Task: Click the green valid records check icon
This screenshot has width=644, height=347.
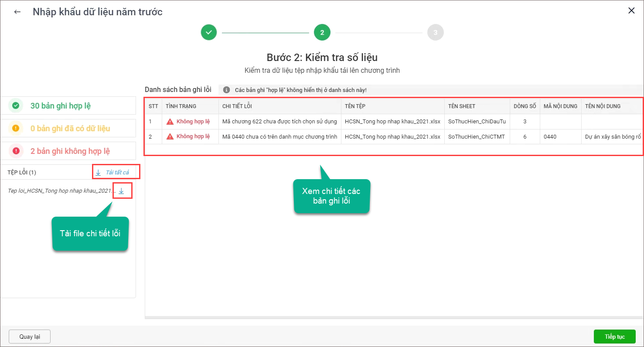Action: pos(16,105)
